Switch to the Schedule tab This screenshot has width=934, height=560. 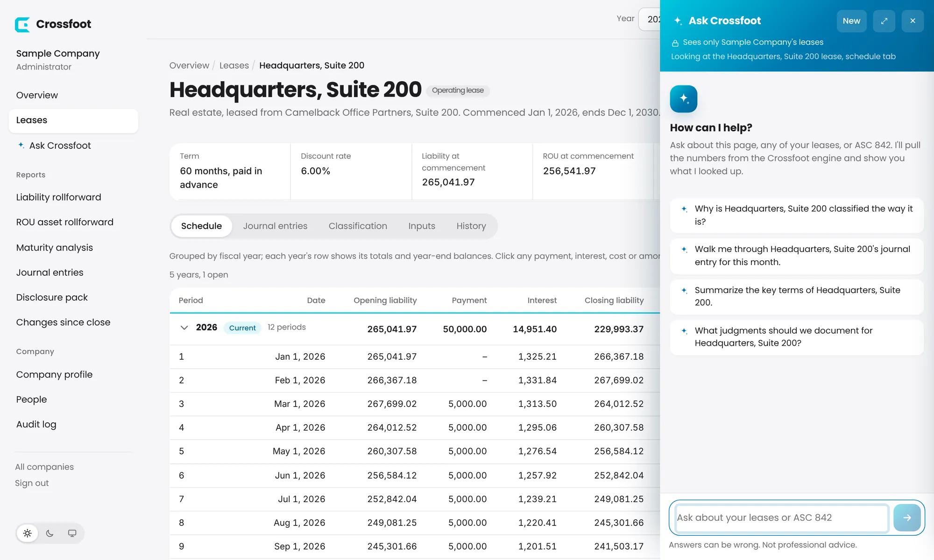coord(201,226)
